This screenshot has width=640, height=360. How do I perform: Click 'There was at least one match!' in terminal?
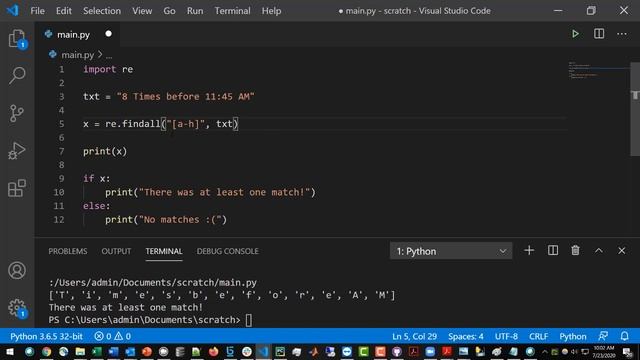coord(126,307)
